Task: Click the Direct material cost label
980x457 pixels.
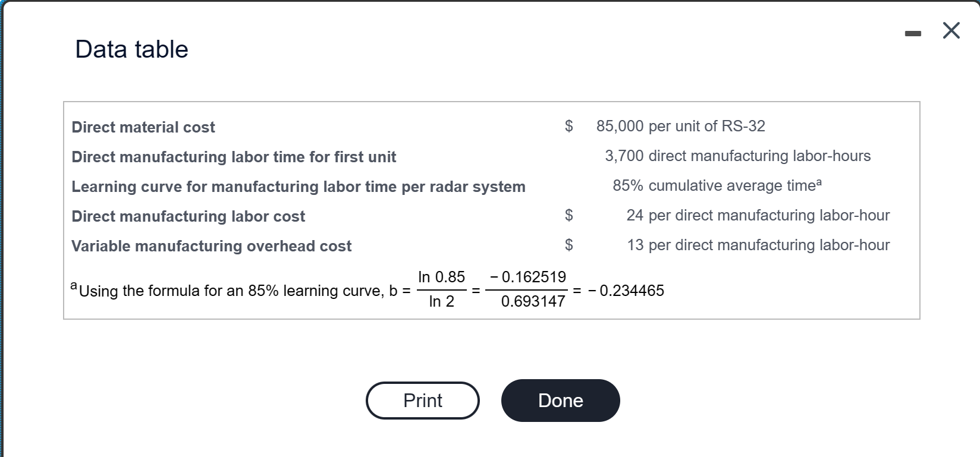Action: [x=143, y=127]
